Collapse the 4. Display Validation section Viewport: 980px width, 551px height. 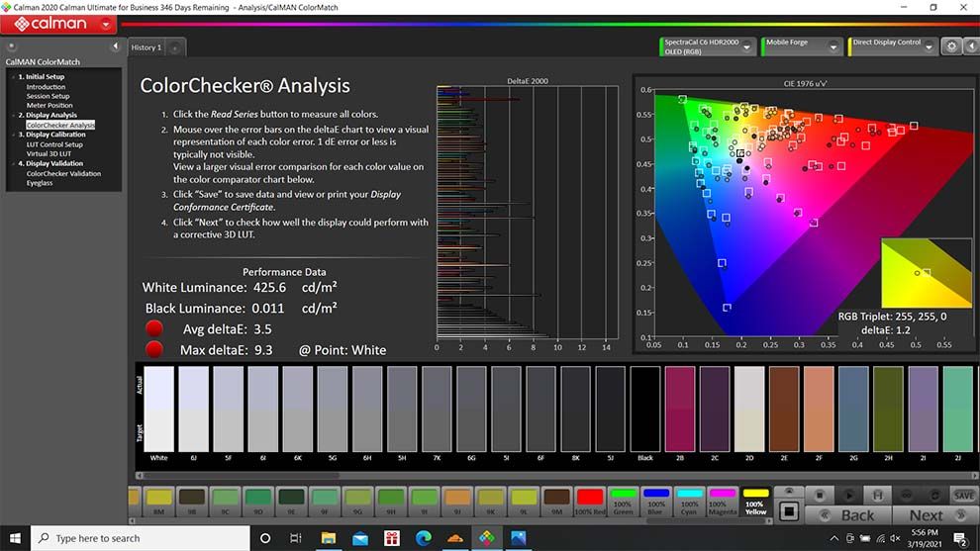pos(13,163)
